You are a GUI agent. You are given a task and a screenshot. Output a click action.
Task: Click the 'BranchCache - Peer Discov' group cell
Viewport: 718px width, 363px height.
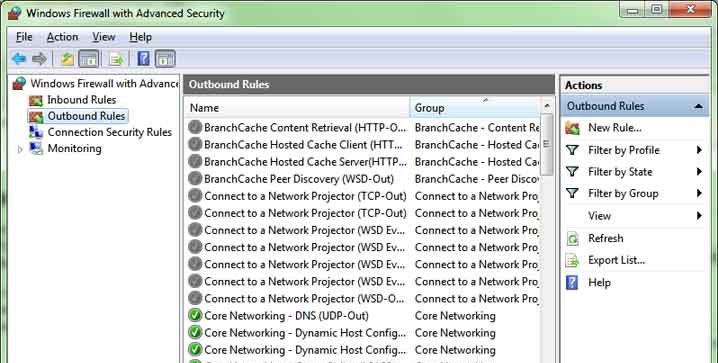click(476, 179)
